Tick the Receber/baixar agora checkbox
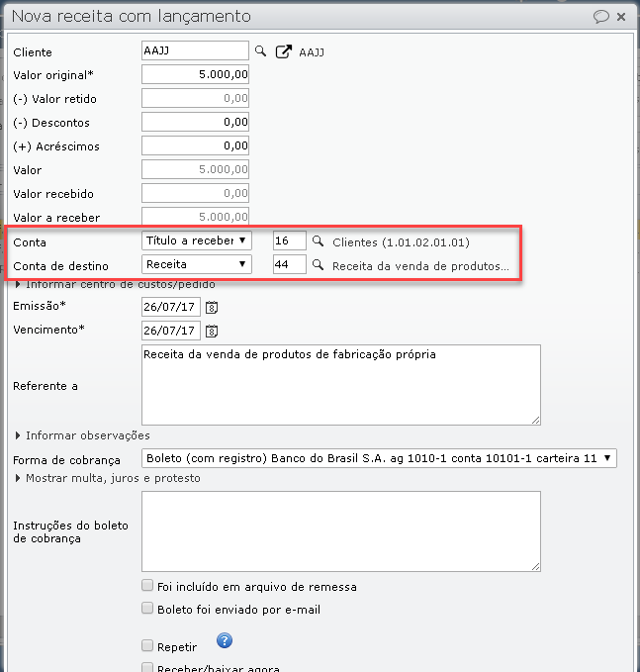The height and width of the screenshot is (672, 640). coord(147,668)
